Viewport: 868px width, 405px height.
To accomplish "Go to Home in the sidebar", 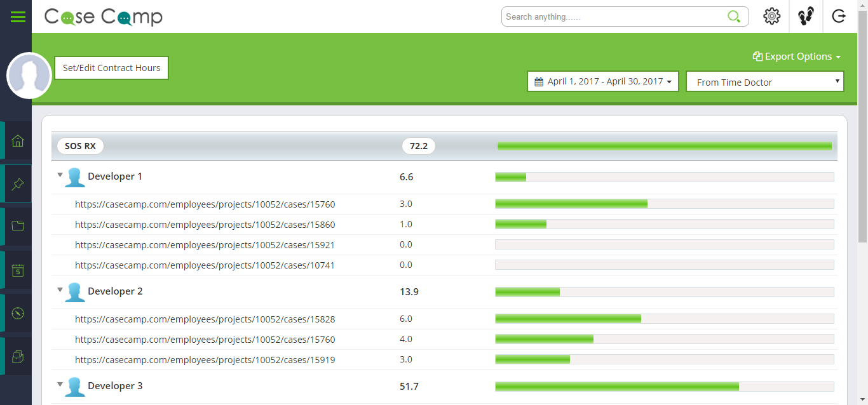I will tap(18, 140).
